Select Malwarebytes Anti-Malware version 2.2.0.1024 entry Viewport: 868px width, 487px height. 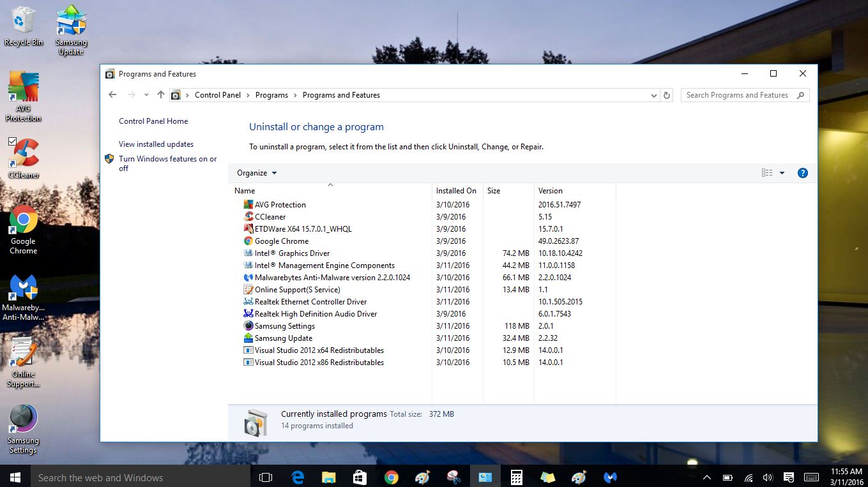[x=333, y=277]
